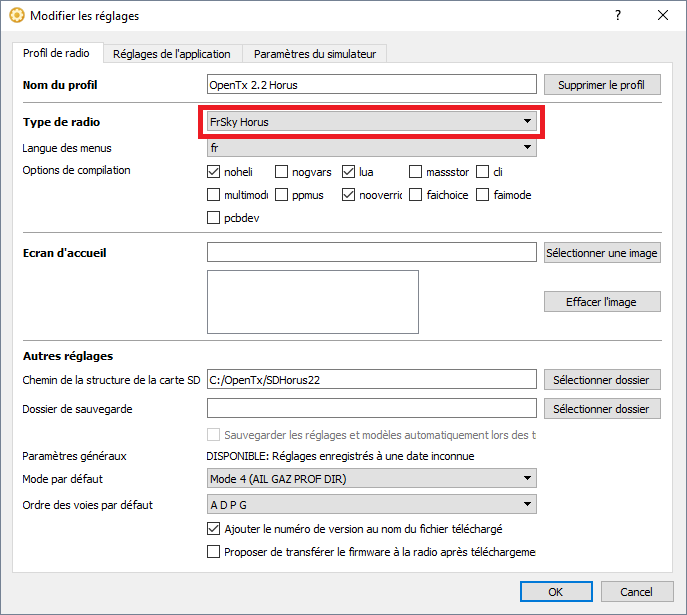Click the Autres réglages heading
The width and height of the screenshot is (687, 615).
pyautogui.click(x=68, y=356)
